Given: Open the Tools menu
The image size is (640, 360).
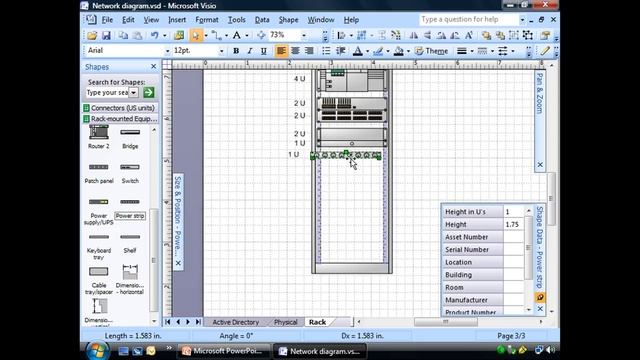Looking at the screenshot, I should pyautogui.click(x=236, y=20).
